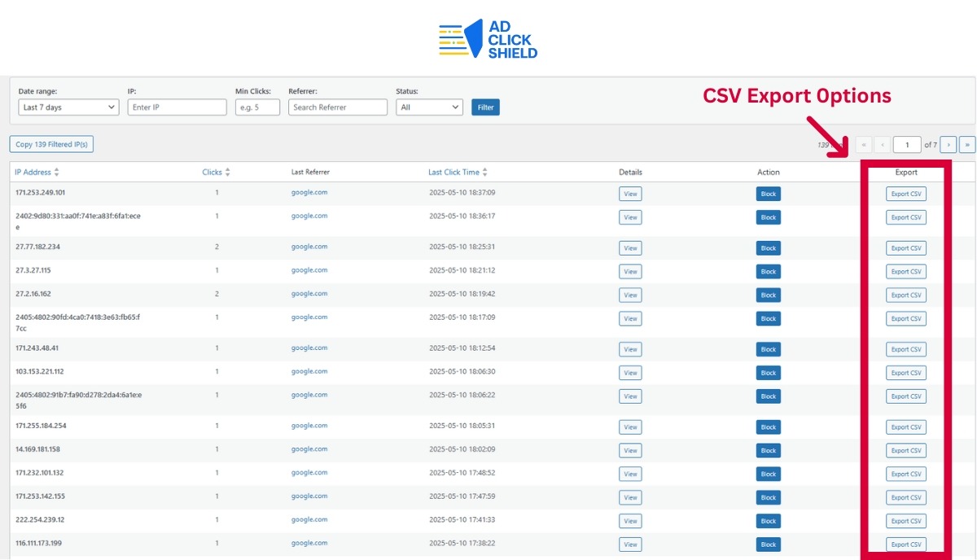The image size is (977, 560).
Task: Export CSV for 2405:4802:90fd IPv6 row
Action: click(906, 319)
